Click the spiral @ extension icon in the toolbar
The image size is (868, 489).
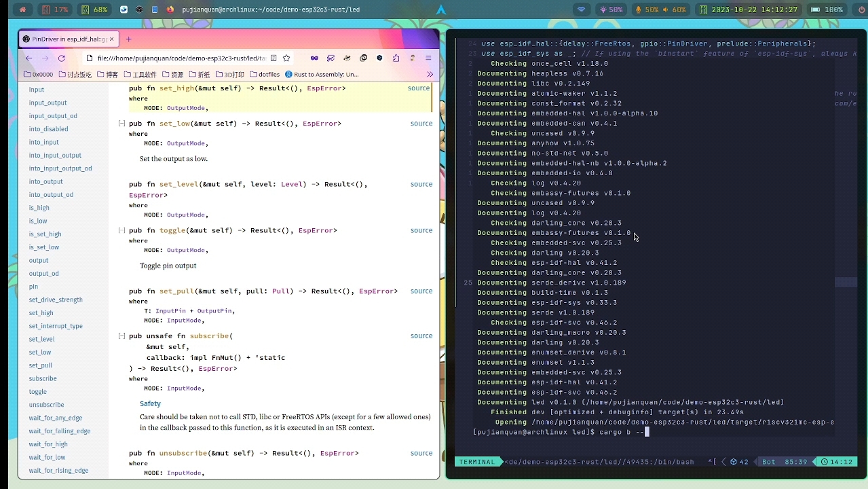pyautogui.click(x=363, y=58)
